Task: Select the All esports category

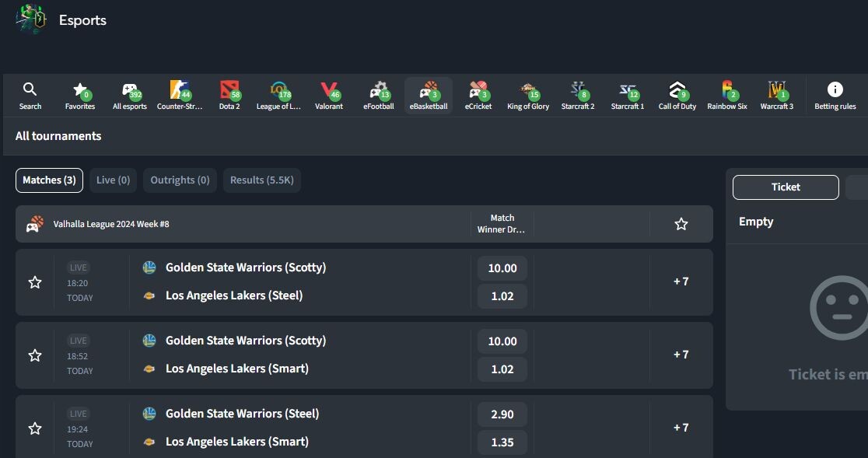Action: coord(130,96)
